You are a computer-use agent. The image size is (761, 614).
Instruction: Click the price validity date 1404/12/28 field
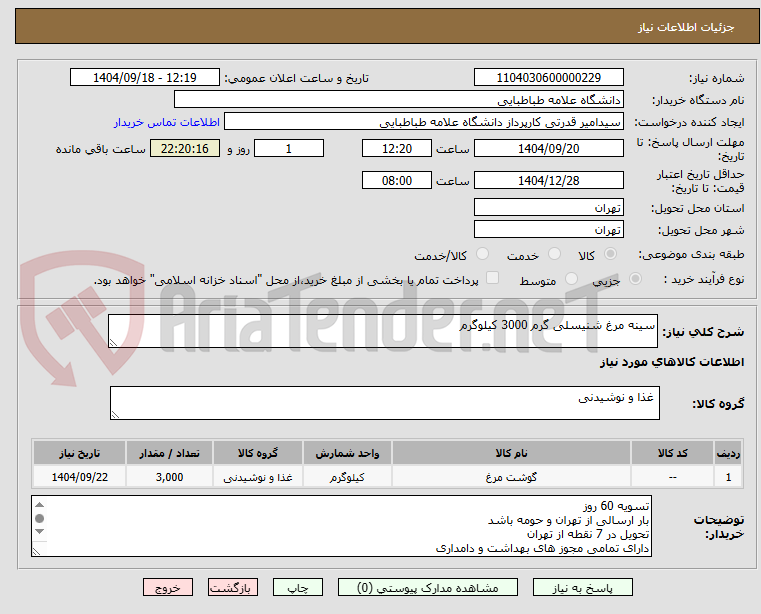[548, 180]
